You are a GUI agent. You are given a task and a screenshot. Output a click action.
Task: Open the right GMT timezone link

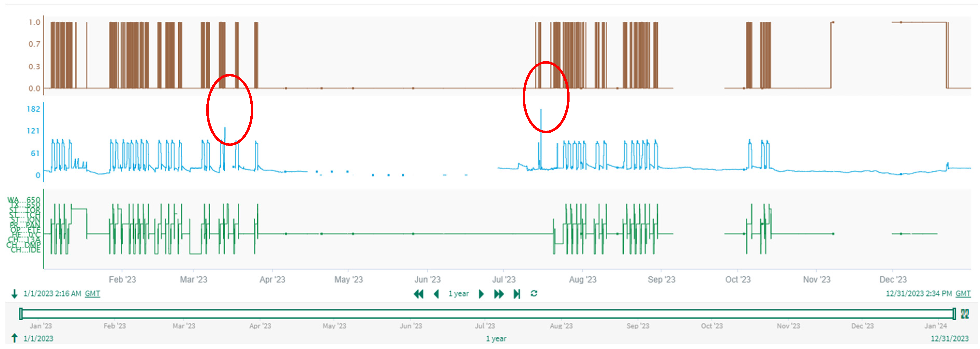pos(963,294)
